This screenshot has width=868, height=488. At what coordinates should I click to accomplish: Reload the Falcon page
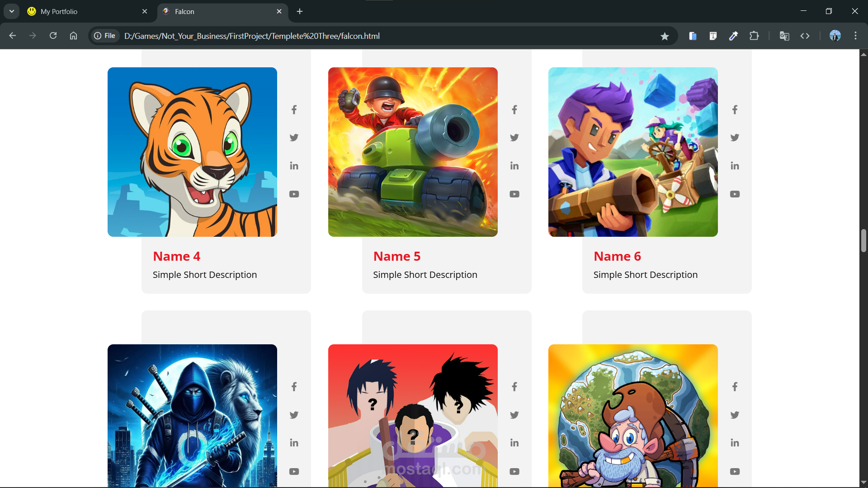tap(53, 36)
